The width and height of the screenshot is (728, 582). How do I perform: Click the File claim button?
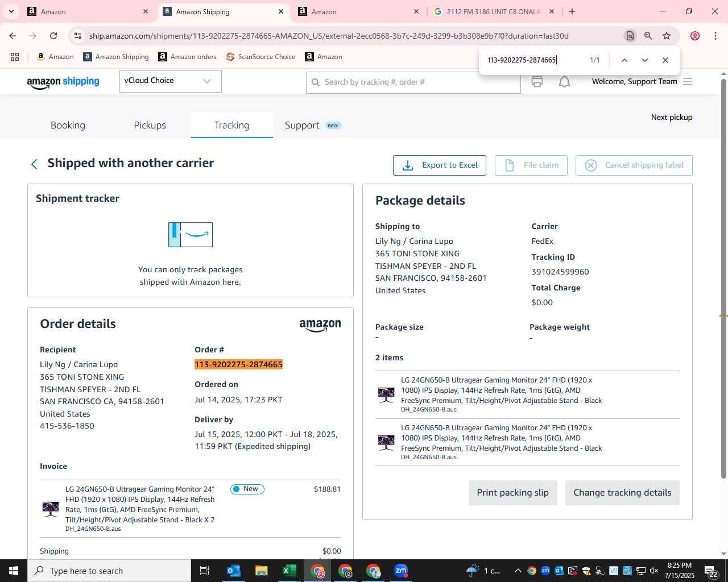(x=531, y=165)
